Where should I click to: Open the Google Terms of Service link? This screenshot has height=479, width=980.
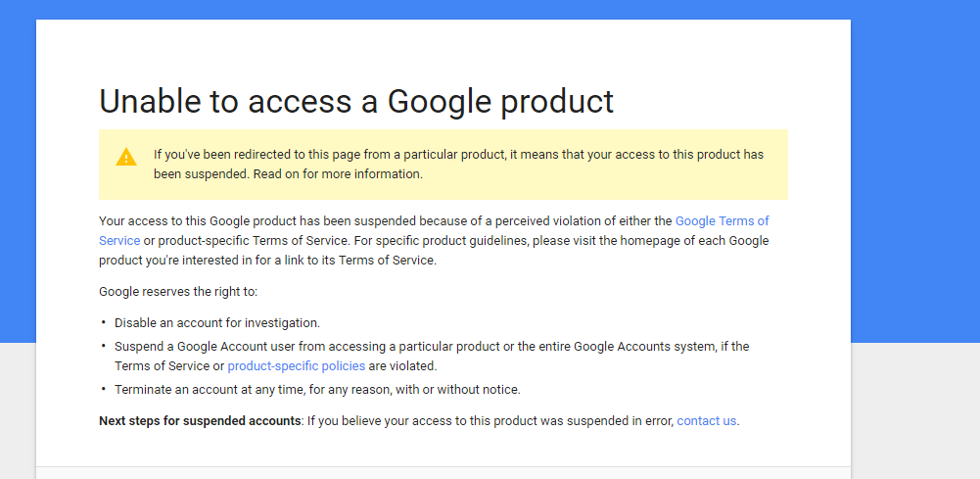click(722, 221)
